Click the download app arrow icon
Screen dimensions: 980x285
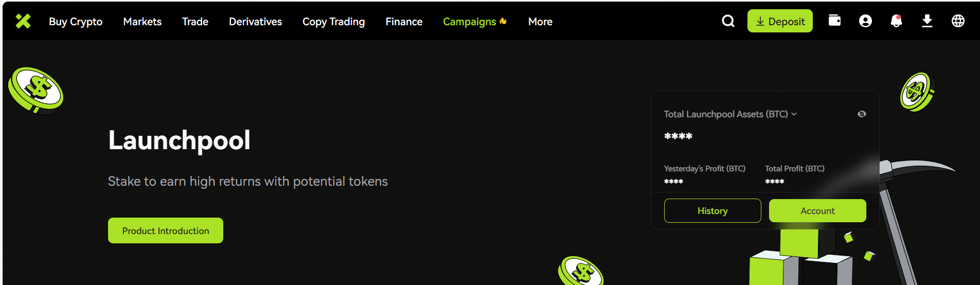(927, 21)
